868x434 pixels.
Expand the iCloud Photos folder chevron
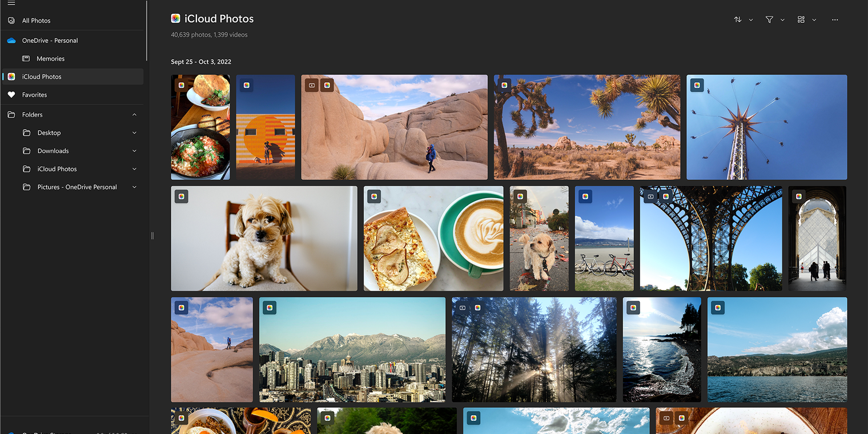point(135,169)
